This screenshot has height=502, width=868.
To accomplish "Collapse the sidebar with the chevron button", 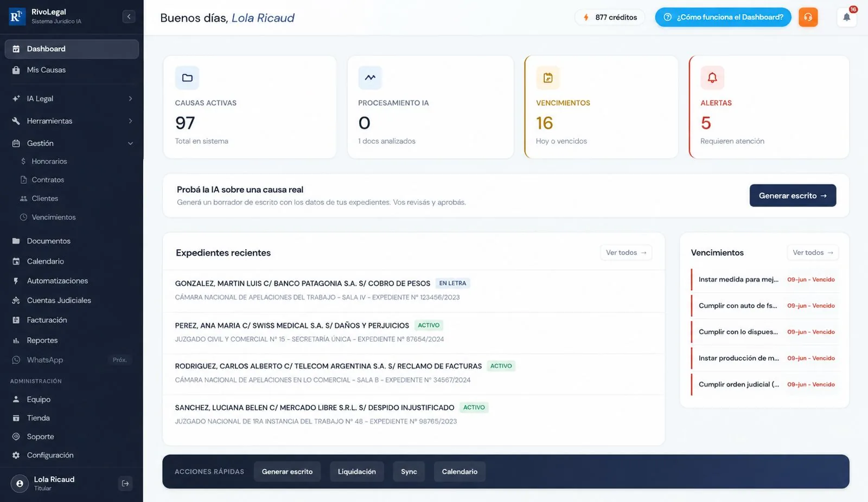I will coord(129,17).
